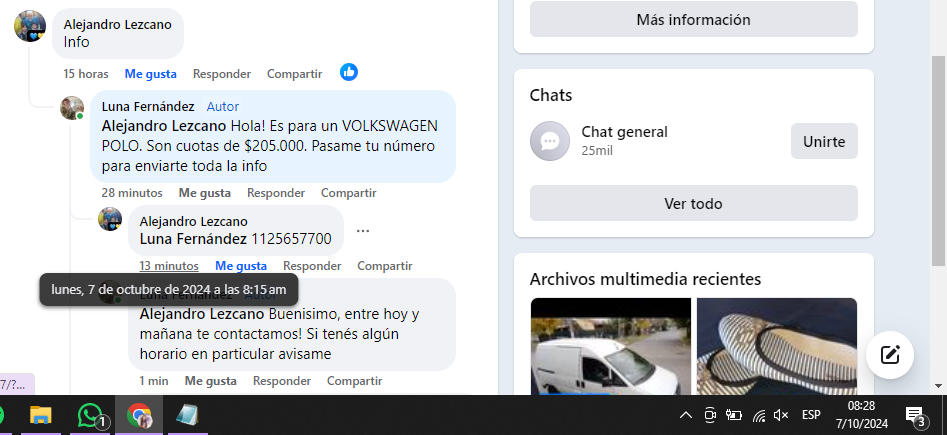947x435 pixels.
Task: Switch to Chrome in the taskbar
Action: (139, 415)
